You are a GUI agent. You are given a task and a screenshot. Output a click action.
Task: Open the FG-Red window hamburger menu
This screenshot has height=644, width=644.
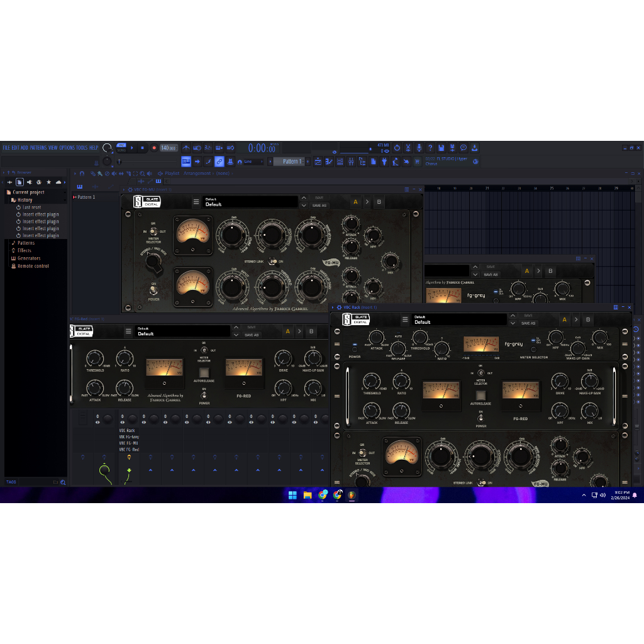pos(128,331)
